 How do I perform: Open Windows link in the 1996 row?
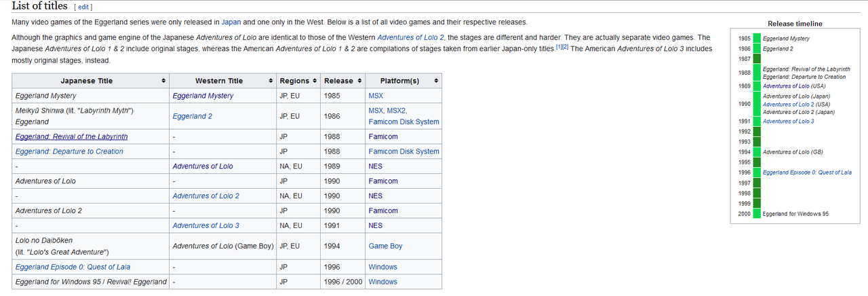383,267
